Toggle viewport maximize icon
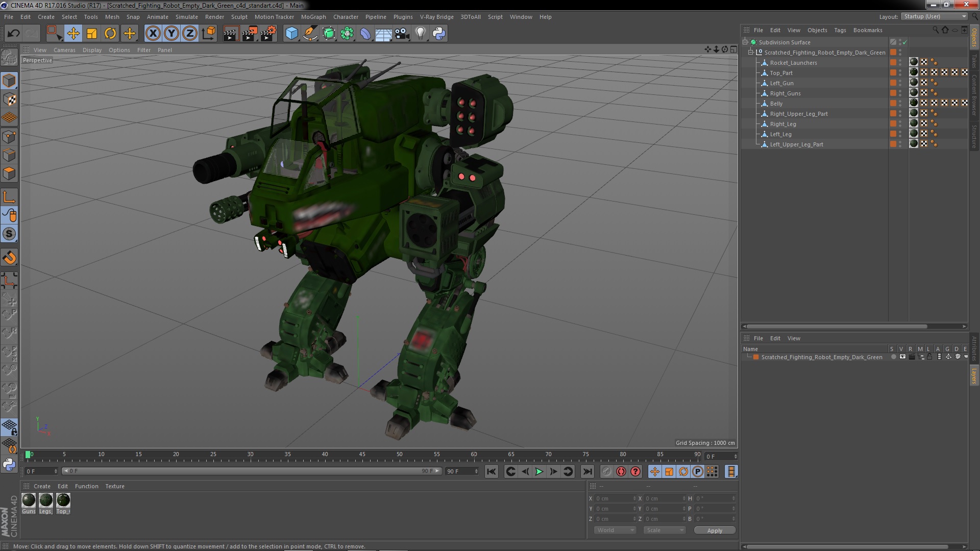The height and width of the screenshot is (551, 980). 734,49
